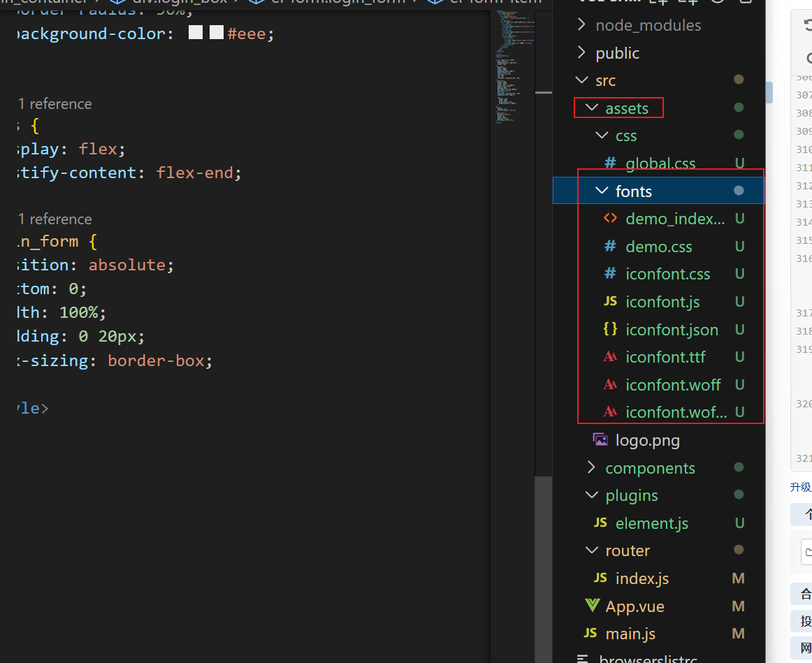Select the components folder label
This screenshot has height=663, width=812.
pos(650,468)
